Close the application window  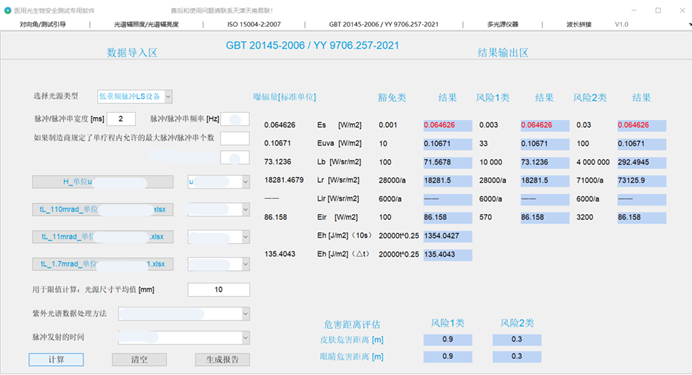coord(682,10)
